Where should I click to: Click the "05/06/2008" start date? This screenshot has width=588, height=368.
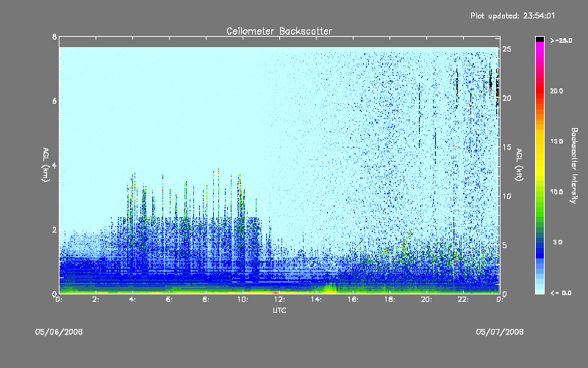[x=59, y=332]
